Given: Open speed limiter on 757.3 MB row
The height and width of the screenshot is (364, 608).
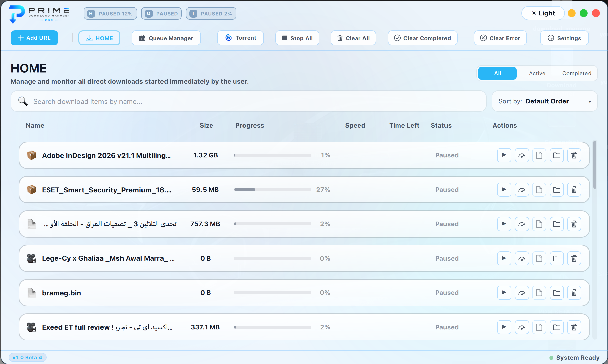Looking at the screenshot, I should (x=522, y=224).
